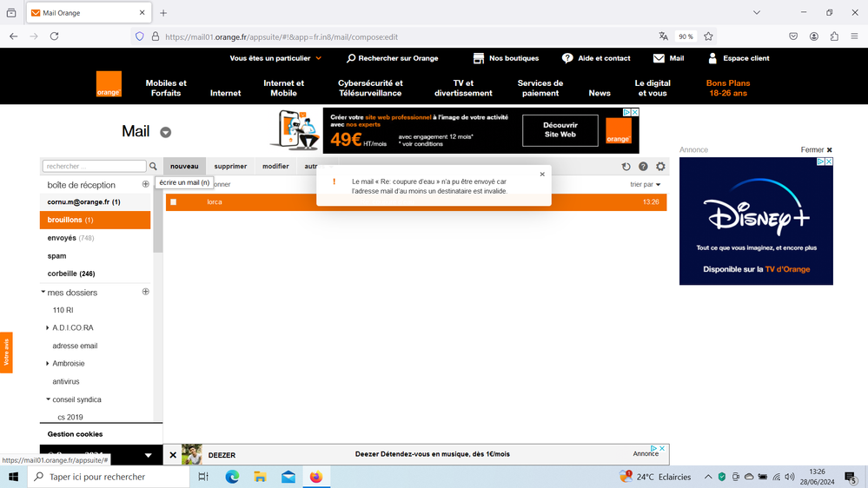The height and width of the screenshot is (488, 868).
Task: Open Firefox list all tabs chevron
Action: tap(756, 12)
